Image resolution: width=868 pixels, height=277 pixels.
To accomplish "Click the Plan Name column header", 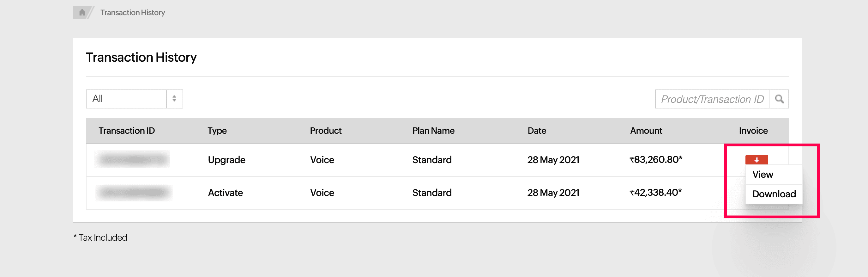I will pyautogui.click(x=433, y=131).
